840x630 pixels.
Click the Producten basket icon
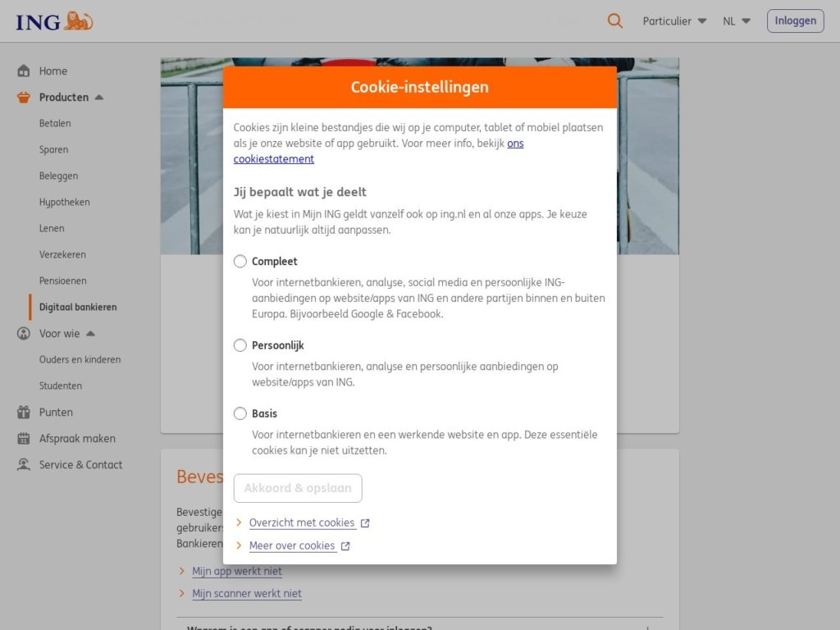[x=23, y=97]
